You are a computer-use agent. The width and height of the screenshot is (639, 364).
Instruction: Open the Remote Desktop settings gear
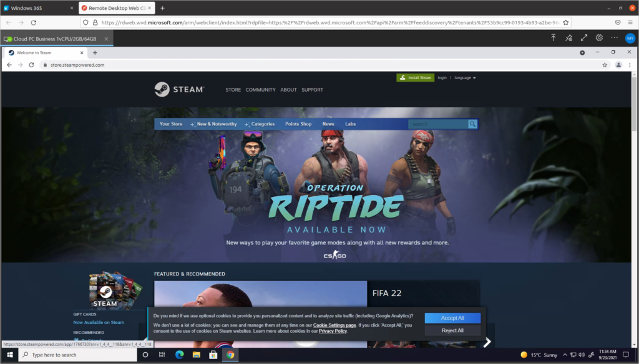coord(599,38)
